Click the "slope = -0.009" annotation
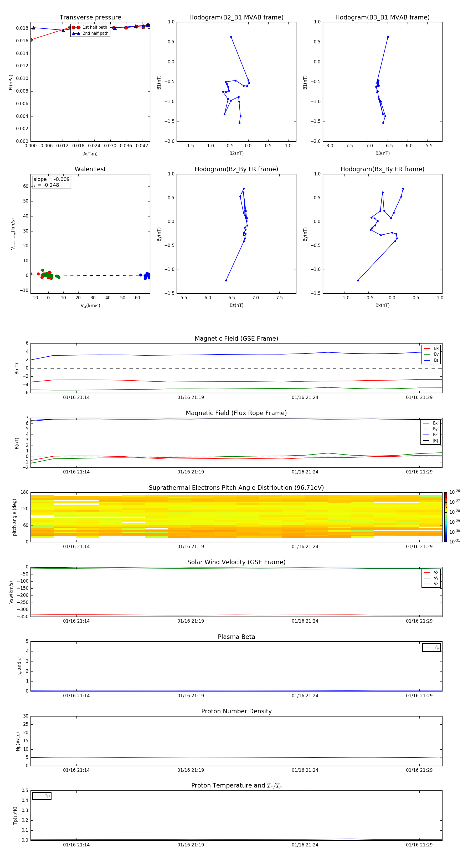Image resolution: width=473 pixels, height=868 pixels. pyautogui.click(x=52, y=179)
